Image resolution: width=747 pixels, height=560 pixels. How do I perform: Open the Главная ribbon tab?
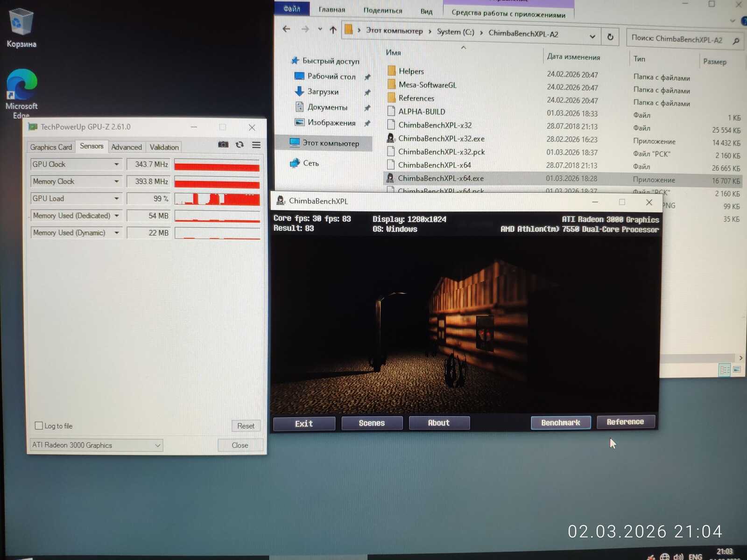tap(332, 9)
